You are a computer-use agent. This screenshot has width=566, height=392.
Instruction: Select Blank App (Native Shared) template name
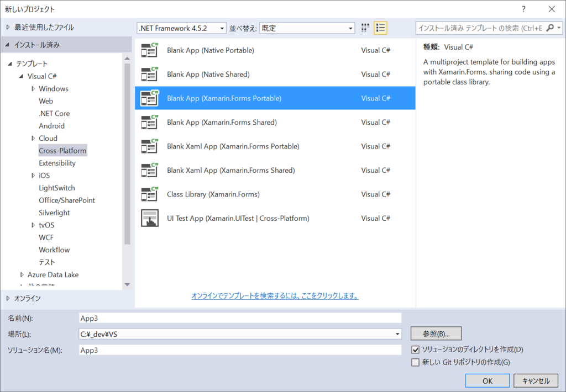pos(208,75)
